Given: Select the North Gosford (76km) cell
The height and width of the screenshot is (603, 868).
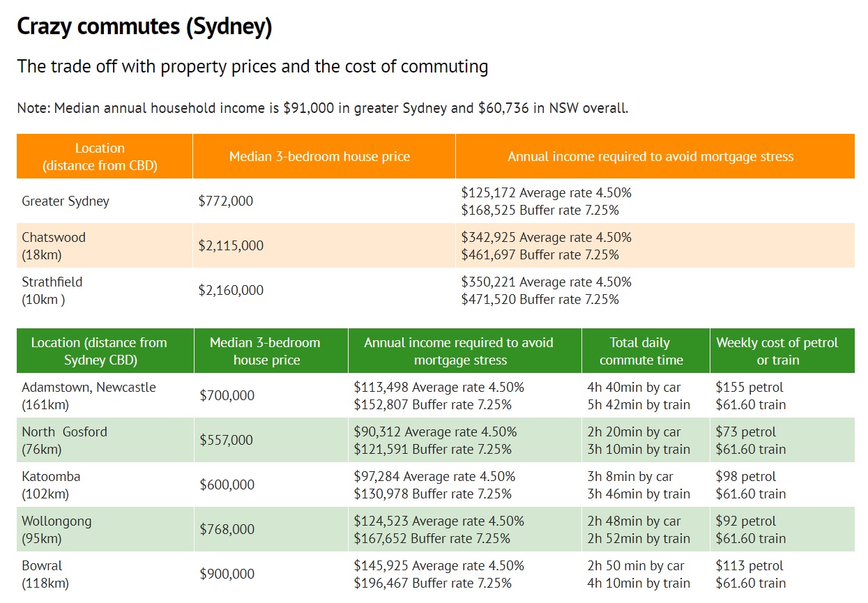Looking at the screenshot, I should 105,441.
